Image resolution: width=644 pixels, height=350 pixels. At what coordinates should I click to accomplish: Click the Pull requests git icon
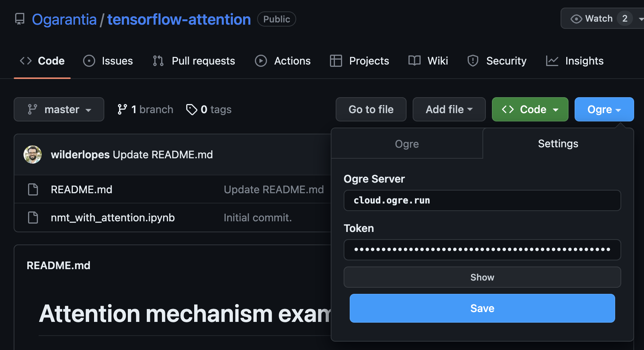[158, 61]
